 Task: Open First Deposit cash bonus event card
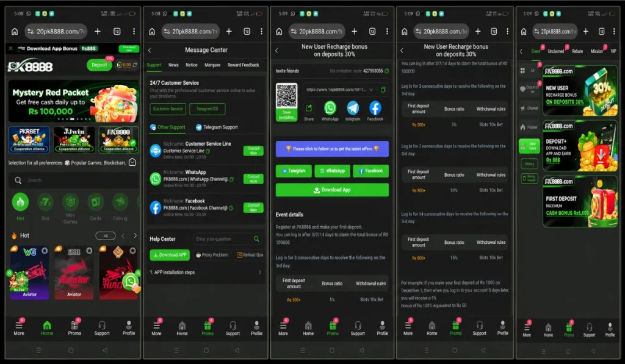580,202
